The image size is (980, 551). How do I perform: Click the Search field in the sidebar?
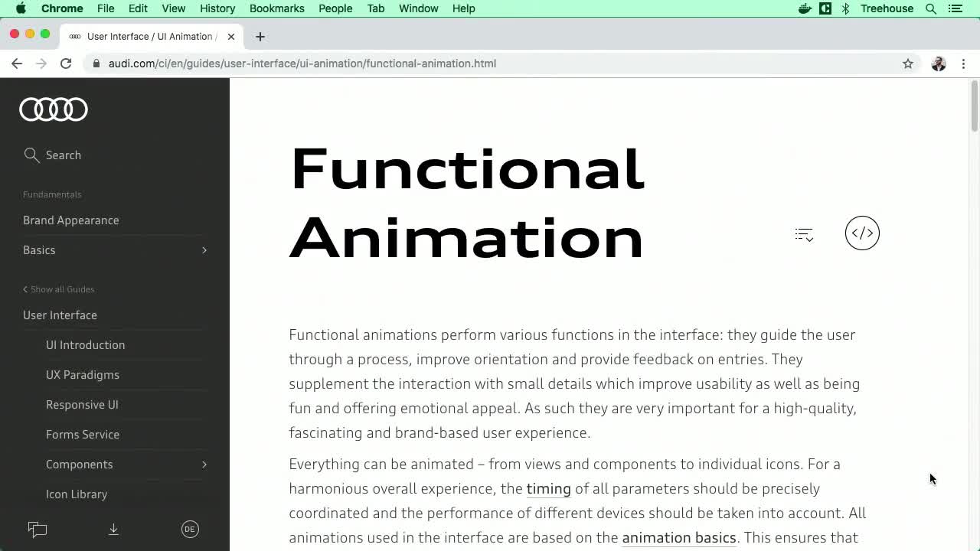pyautogui.click(x=63, y=155)
